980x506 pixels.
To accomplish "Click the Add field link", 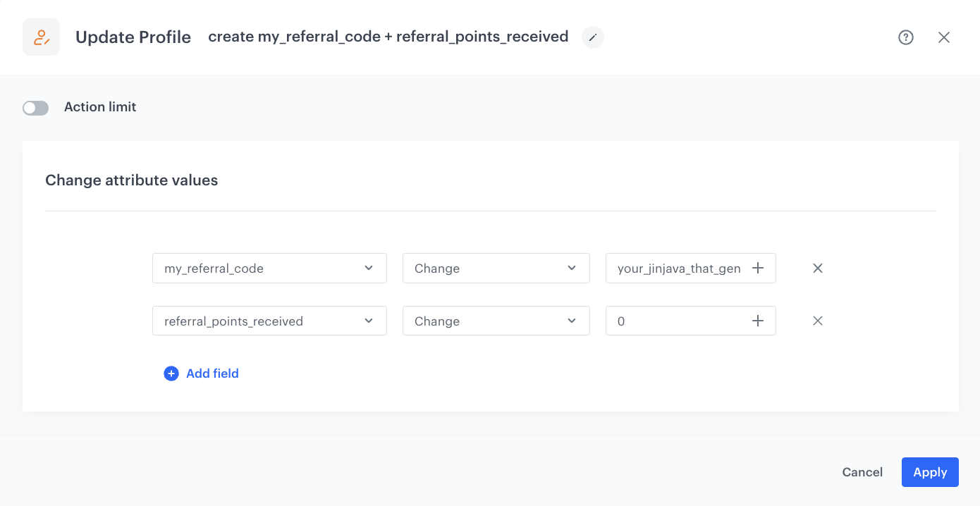I will click(212, 373).
